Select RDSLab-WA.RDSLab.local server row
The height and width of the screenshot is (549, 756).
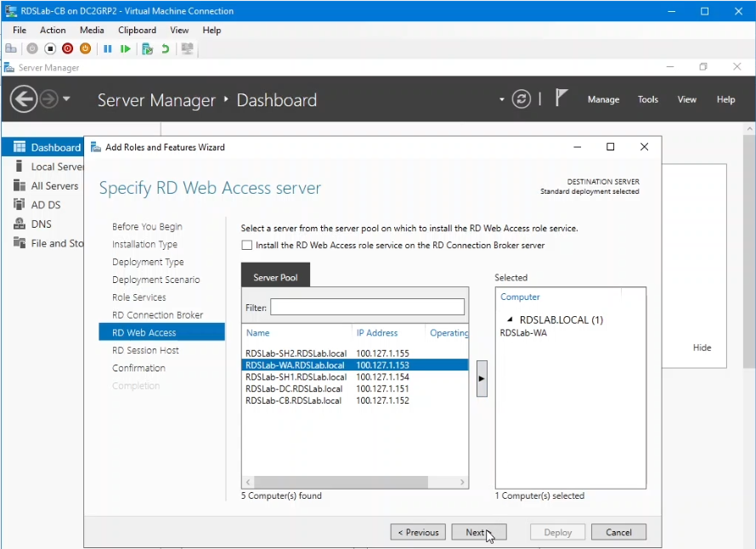coord(355,365)
